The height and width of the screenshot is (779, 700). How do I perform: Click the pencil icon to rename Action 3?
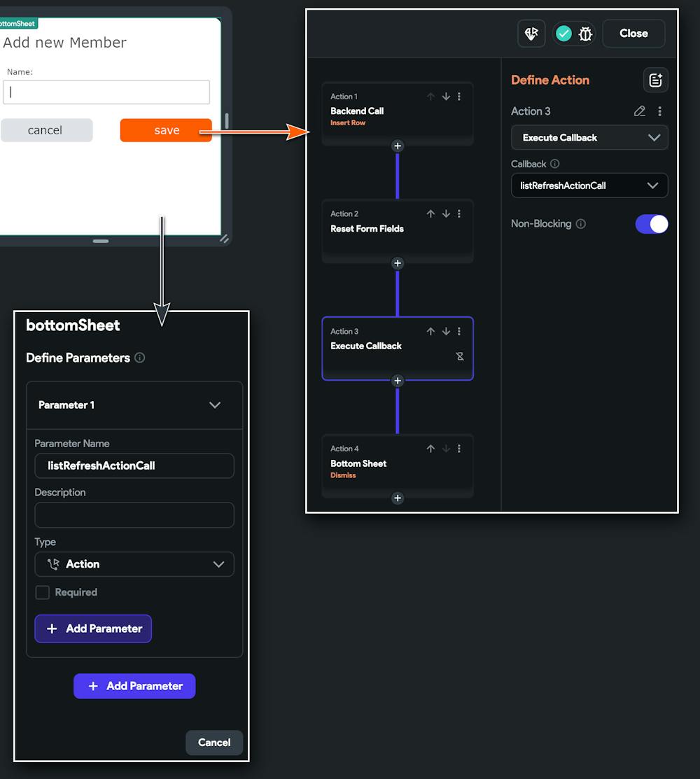(639, 111)
